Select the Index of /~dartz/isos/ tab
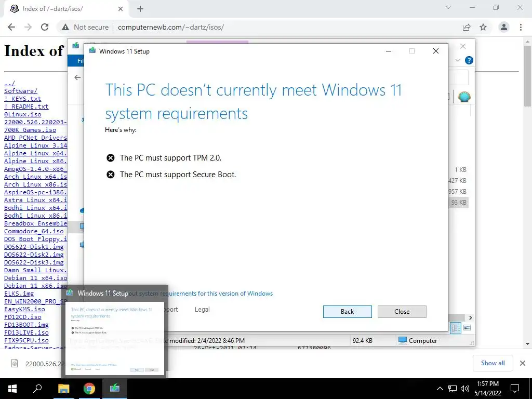 (66, 9)
